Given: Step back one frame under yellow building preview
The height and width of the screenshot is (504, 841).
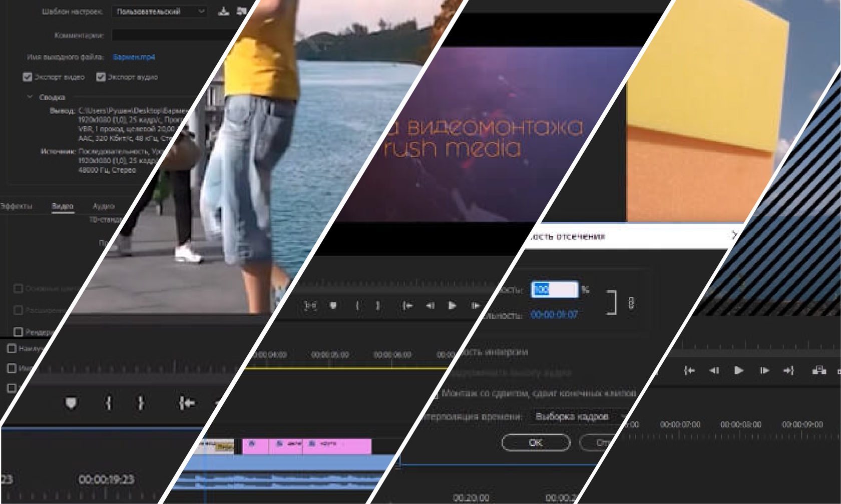Looking at the screenshot, I should [714, 370].
